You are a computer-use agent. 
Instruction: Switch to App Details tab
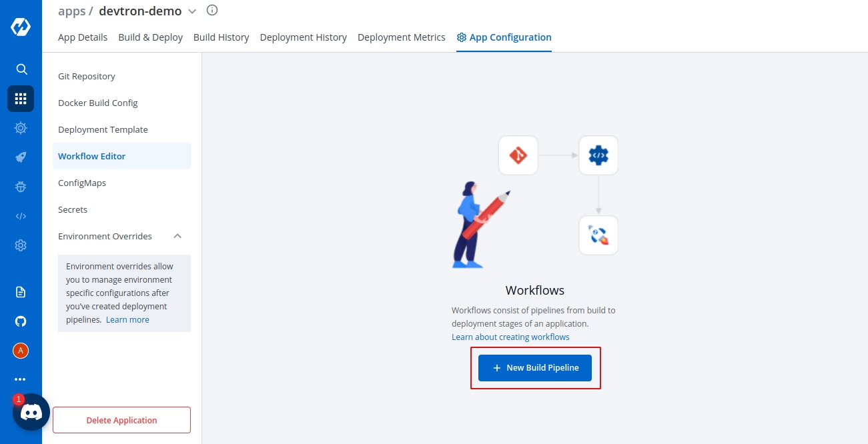[x=83, y=37]
